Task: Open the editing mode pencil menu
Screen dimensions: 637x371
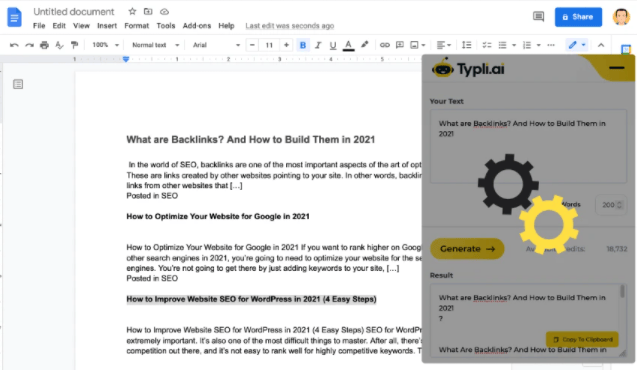Action: 577,45
